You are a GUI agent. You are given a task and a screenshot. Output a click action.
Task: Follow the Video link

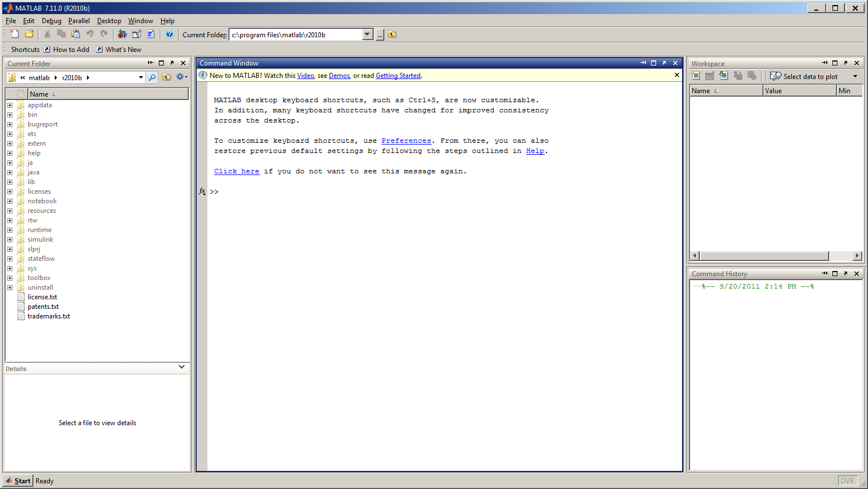[306, 76]
